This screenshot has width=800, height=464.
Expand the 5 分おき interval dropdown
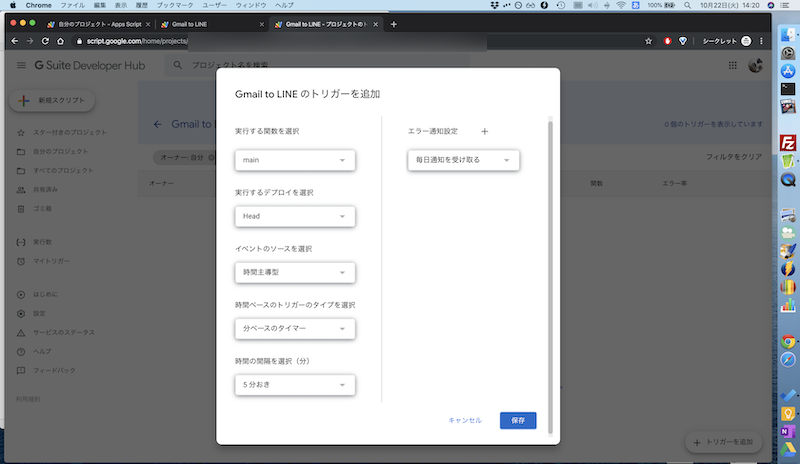point(295,384)
